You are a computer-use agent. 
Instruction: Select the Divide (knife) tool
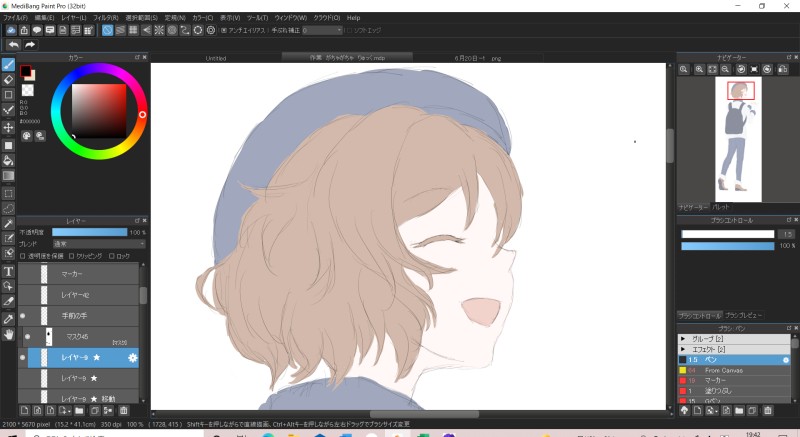[x=8, y=301]
